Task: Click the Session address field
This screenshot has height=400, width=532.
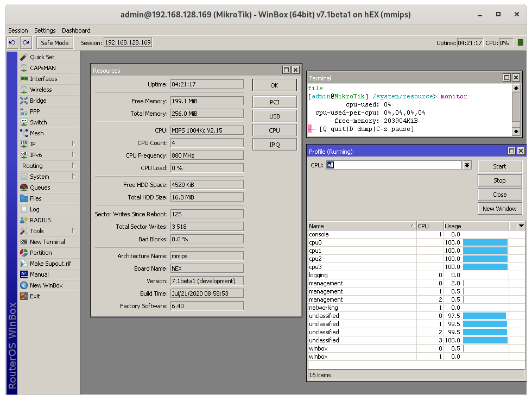Action: pyautogui.click(x=128, y=42)
